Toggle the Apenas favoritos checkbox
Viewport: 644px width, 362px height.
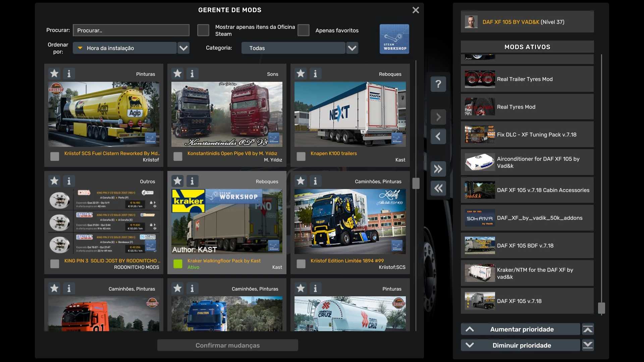(x=303, y=30)
